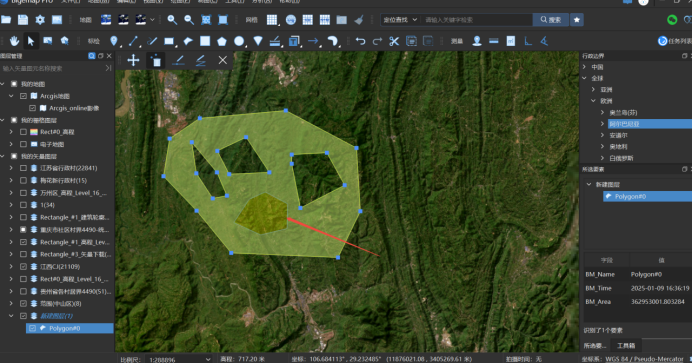Open map source dropdown arrow after thumbnails

(152, 19)
